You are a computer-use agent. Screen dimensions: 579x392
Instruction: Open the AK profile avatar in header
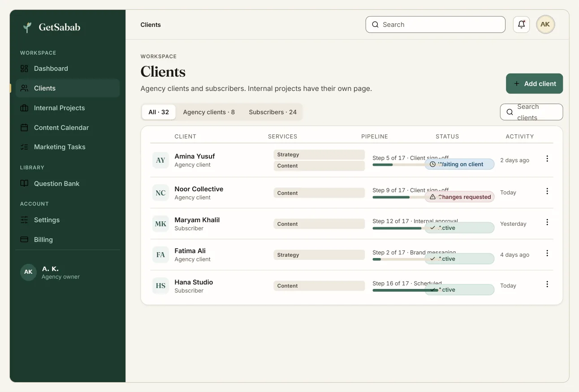click(545, 25)
